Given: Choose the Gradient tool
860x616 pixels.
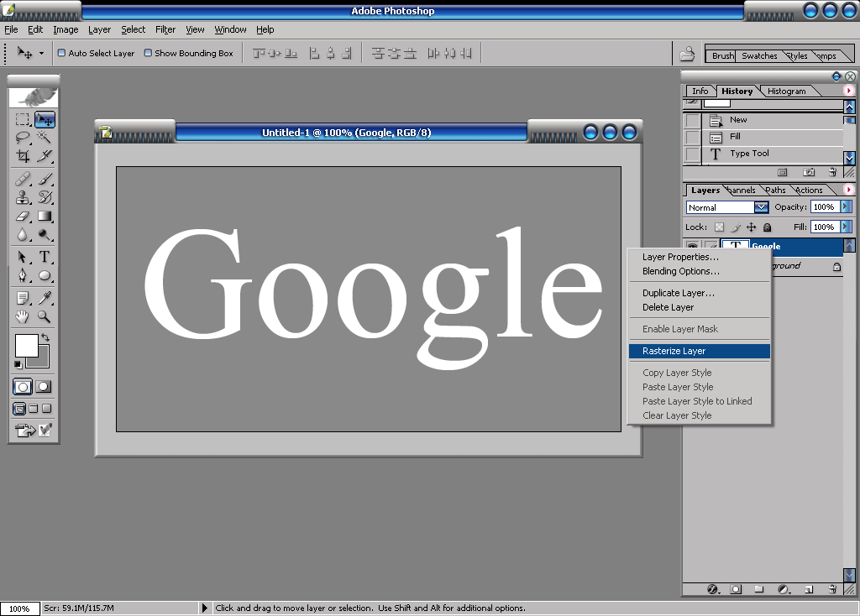Looking at the screenshot, I should pos(45,216).
